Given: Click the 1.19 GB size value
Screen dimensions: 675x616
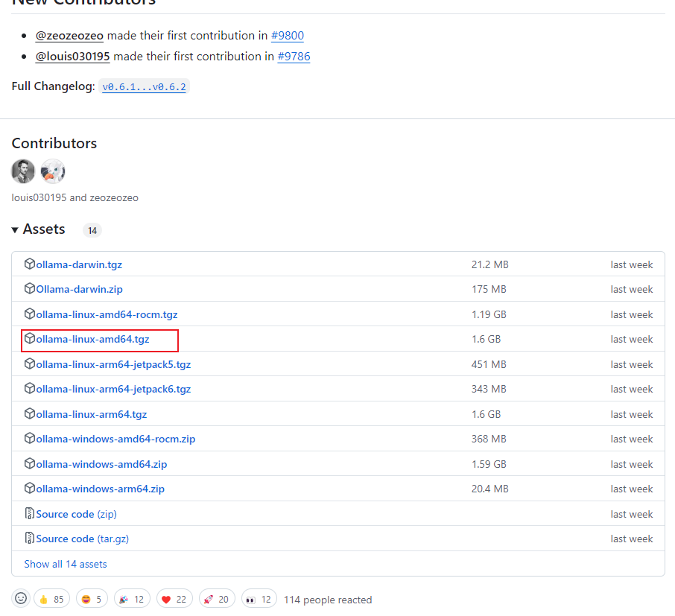Looking at the screenshot, I should click(x=489, y=314).
